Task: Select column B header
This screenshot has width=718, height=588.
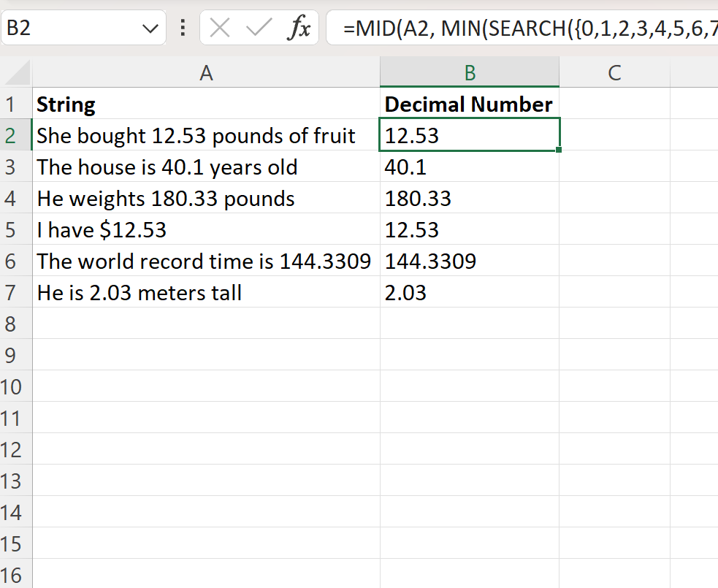Action: [x=469, y=72]
